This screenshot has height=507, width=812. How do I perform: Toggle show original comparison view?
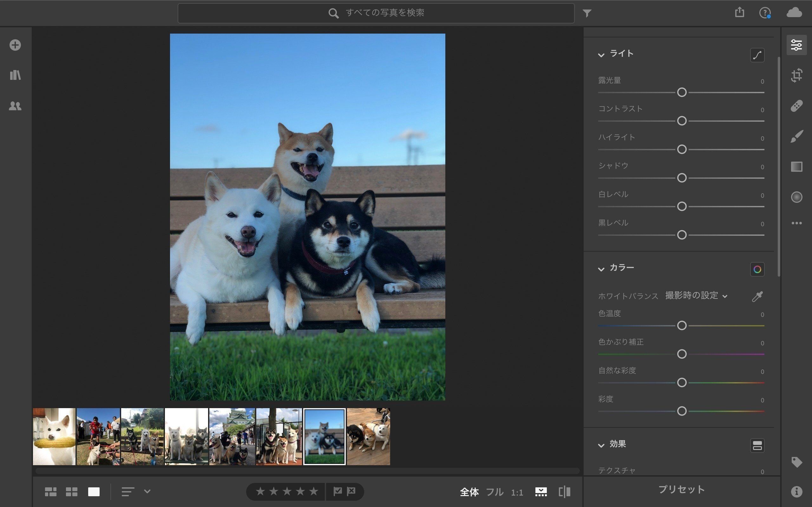pyautogui.click(x=564, y=492)
